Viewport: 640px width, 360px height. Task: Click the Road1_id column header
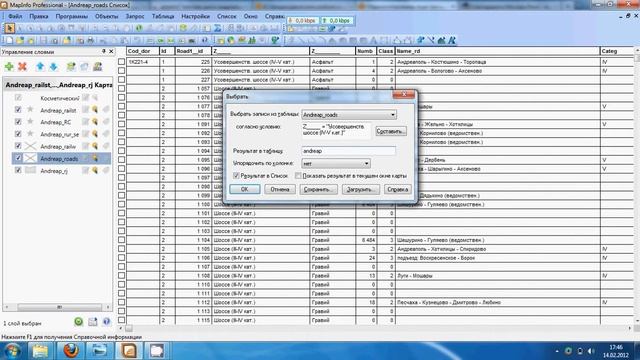[x=193, y=51]
